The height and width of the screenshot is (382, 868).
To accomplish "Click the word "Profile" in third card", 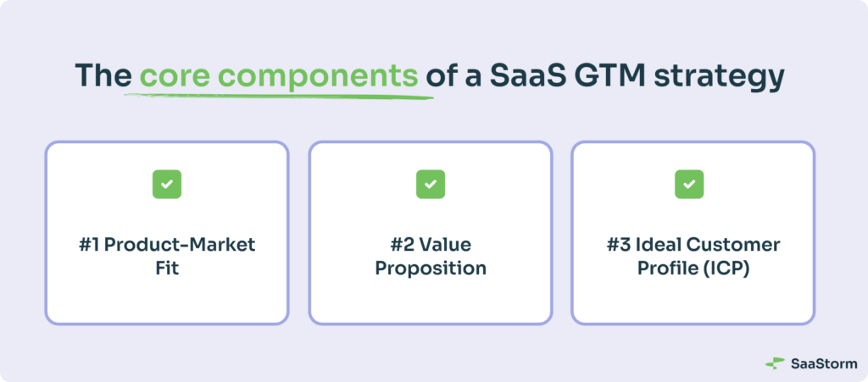I will point(666,269).
